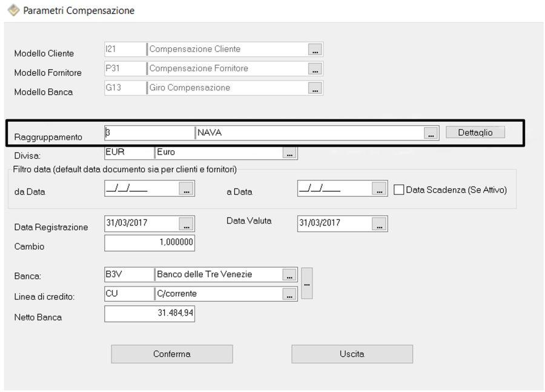Open the Data Registrazione calendar picker
Screen dimensions: 545x392
tap(186, 224)
